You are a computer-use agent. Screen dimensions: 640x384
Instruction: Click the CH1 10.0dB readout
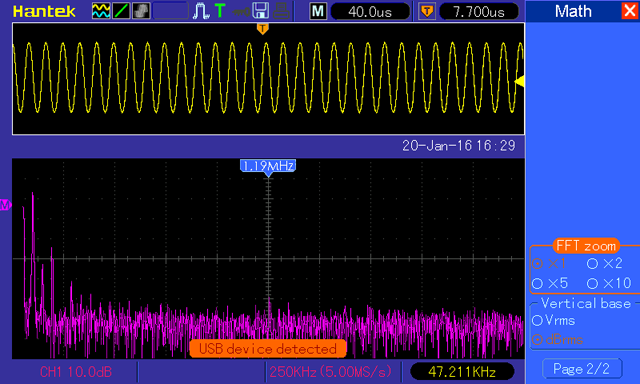[x=76, y=372]
